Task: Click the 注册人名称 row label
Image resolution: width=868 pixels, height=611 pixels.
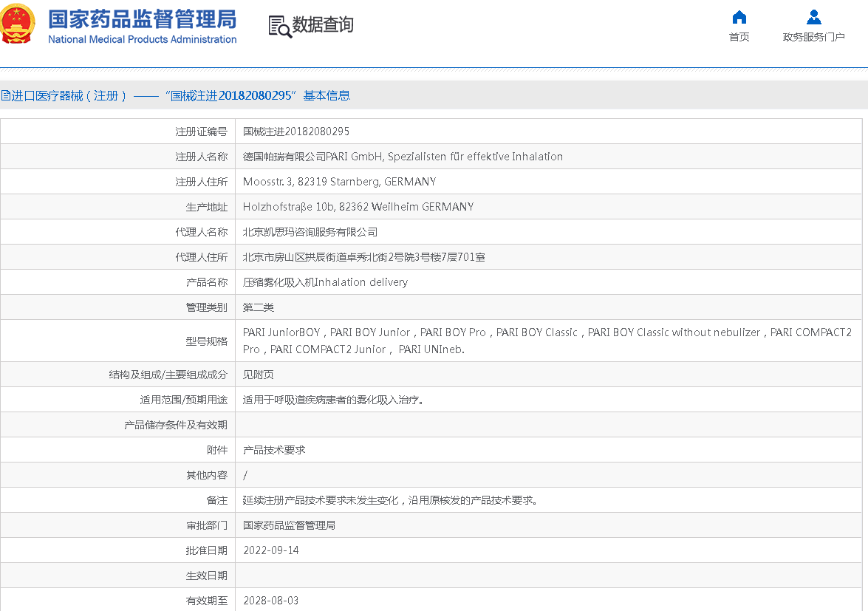Action: click(202, 157)
